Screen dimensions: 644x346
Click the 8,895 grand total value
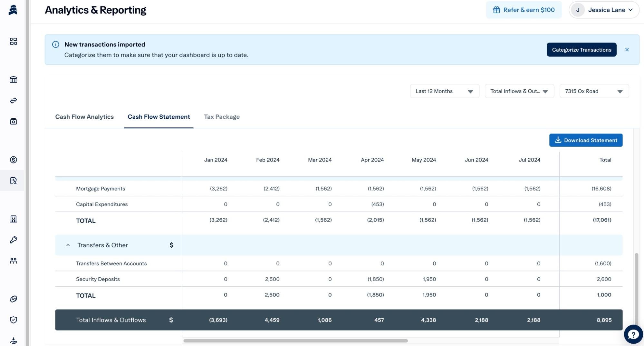[x=604, y=320]
